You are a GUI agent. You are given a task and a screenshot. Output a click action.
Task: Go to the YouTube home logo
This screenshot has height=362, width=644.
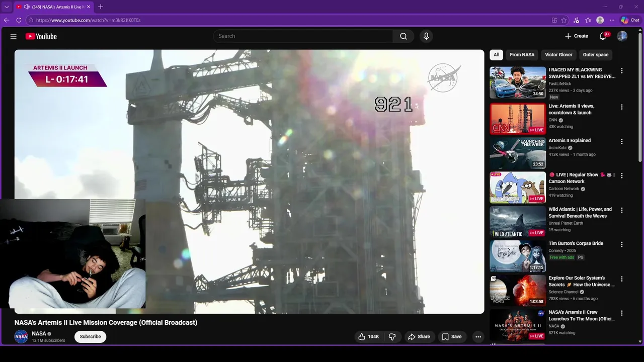(41, 36)
